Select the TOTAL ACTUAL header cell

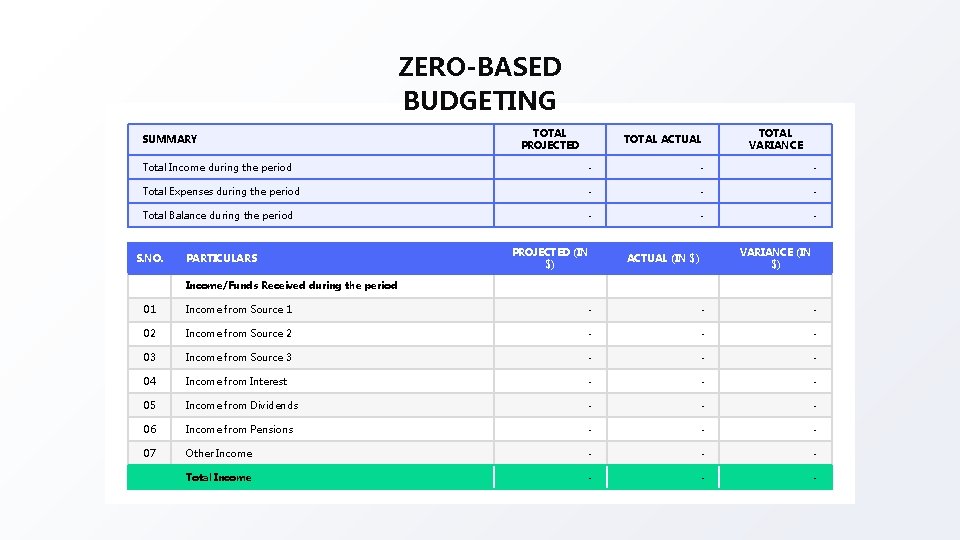coord(662,139)
